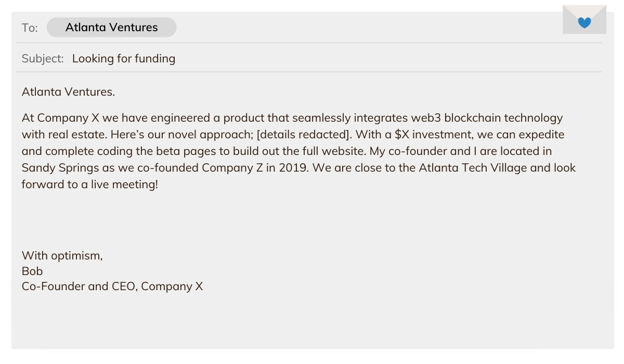
Task: Select the Atlanta Ventures recipient chip
Action: tap(111, 28)
